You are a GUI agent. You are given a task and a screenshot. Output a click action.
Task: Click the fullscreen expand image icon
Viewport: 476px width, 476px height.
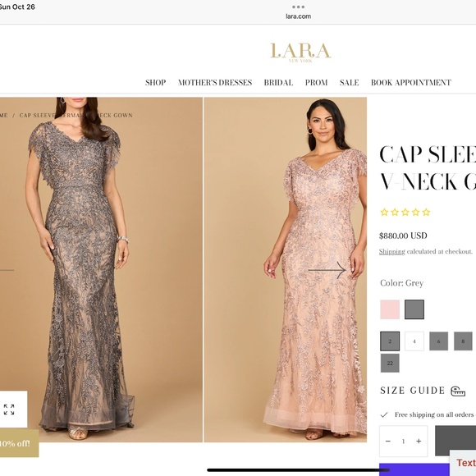point(9,410)
